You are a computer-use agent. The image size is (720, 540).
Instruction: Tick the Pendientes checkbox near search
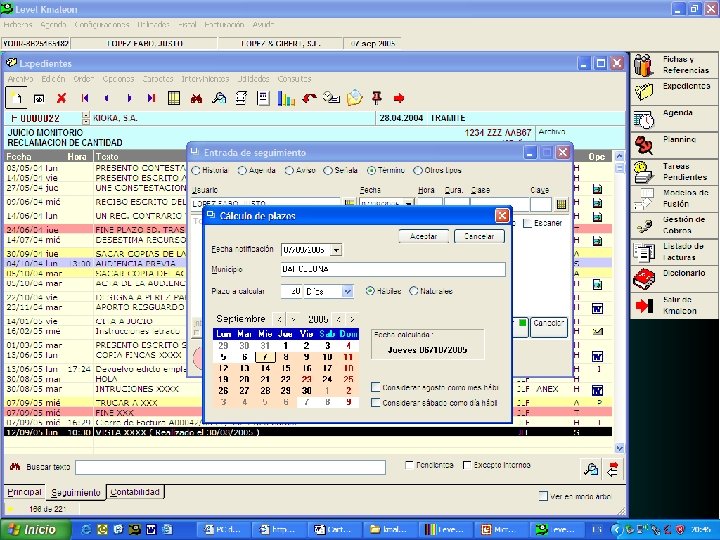tap(409, 465)
